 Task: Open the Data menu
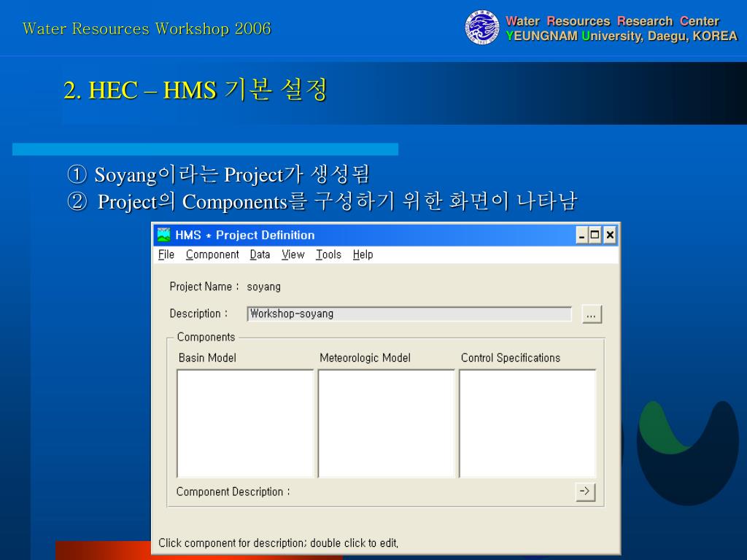click(260, 254)
